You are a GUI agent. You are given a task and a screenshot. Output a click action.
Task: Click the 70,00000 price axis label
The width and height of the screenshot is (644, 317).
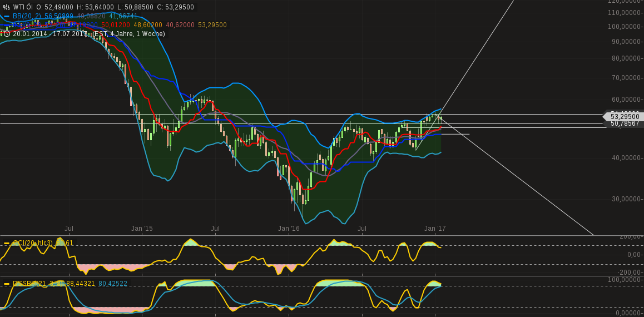pyautogui.click(x=626, y=78)
